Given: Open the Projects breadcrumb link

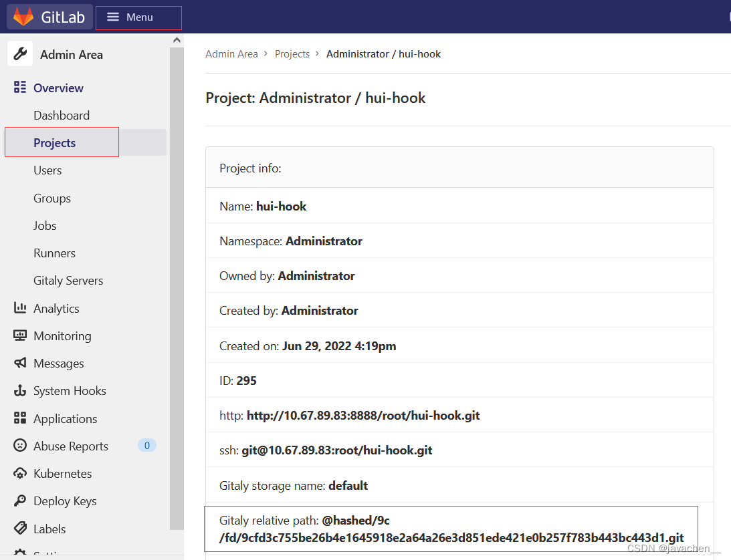Looking at the screenshot, I should 292,53.
